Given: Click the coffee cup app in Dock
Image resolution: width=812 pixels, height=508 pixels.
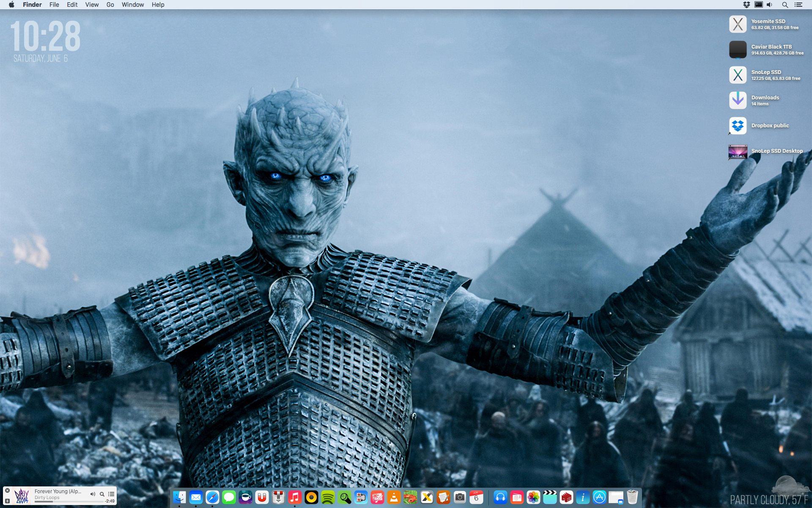Looking at the screenshot, I should pyautogui.click(x=245, y=497).
